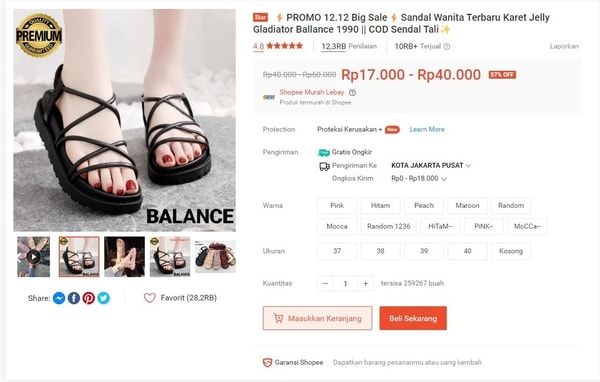Share the product via Messenger icon
The width and height of the screenshot is (600, 382).
pyautogui.click(x=59, y=298)
